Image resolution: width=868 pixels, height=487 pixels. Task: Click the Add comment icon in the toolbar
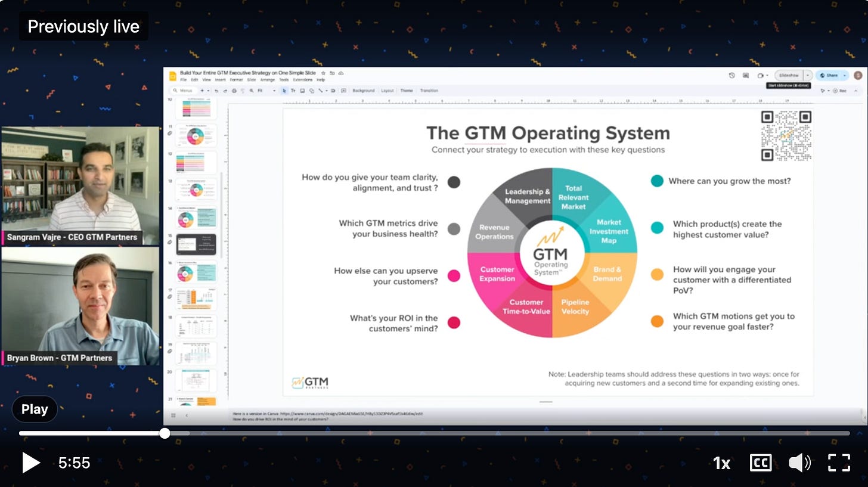click(343, 91)
